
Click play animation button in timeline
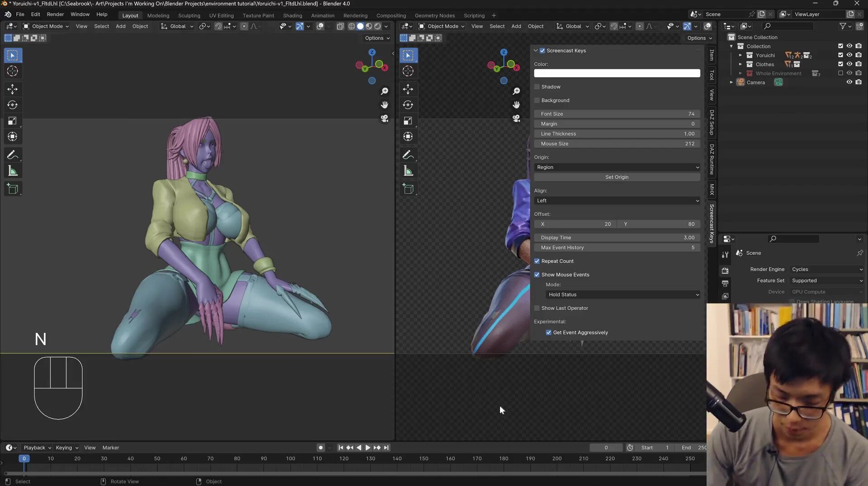368,448
